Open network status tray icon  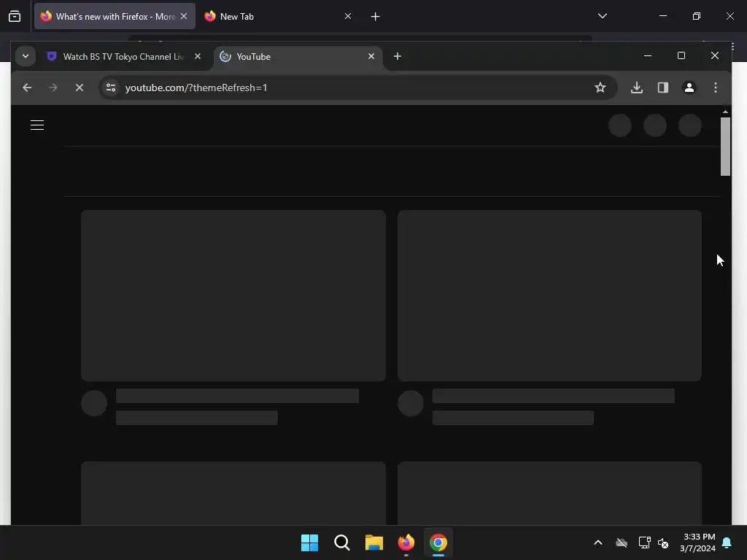tap(645, 542)
